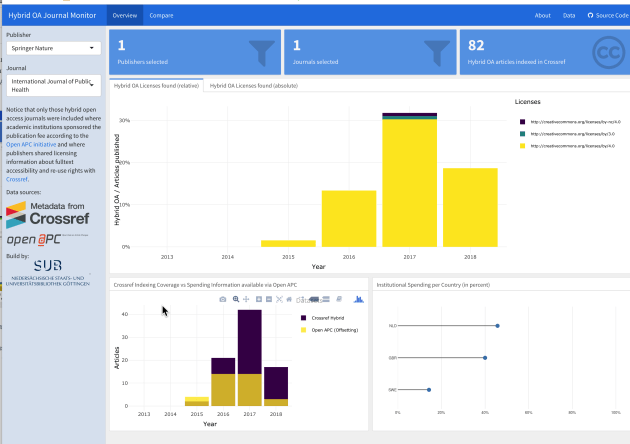The image size is (630, 444).
Task: Click the autoscale icon in chart toolbar
Action: tap(279, 299)
